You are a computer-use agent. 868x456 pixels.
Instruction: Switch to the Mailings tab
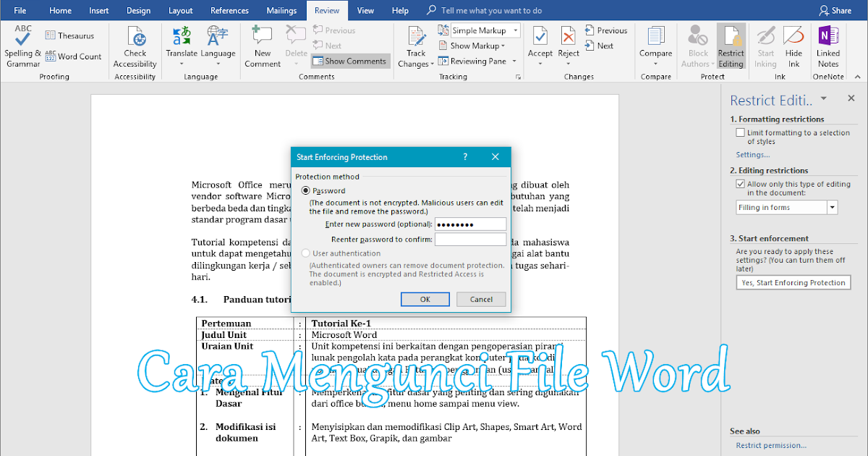coord(281,10)
